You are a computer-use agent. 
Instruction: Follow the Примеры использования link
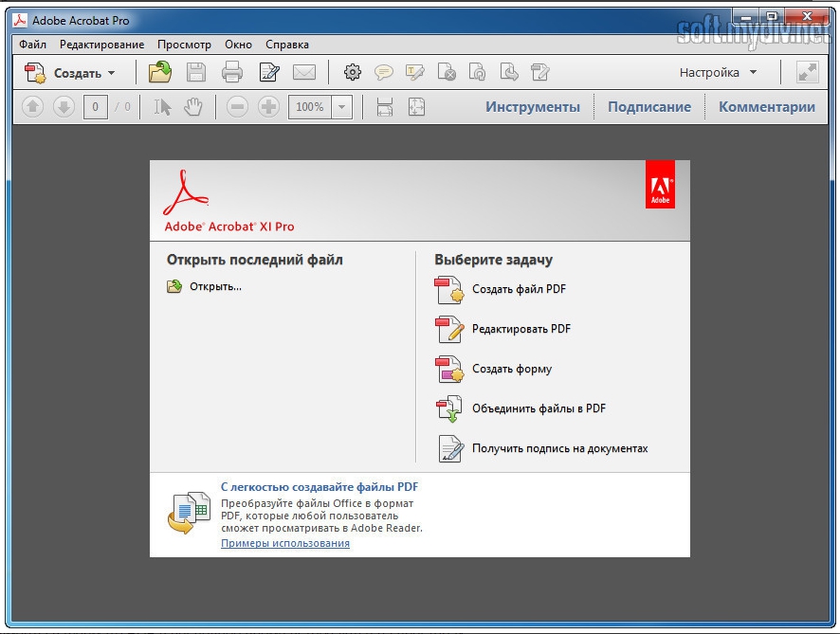coord(285,543)
